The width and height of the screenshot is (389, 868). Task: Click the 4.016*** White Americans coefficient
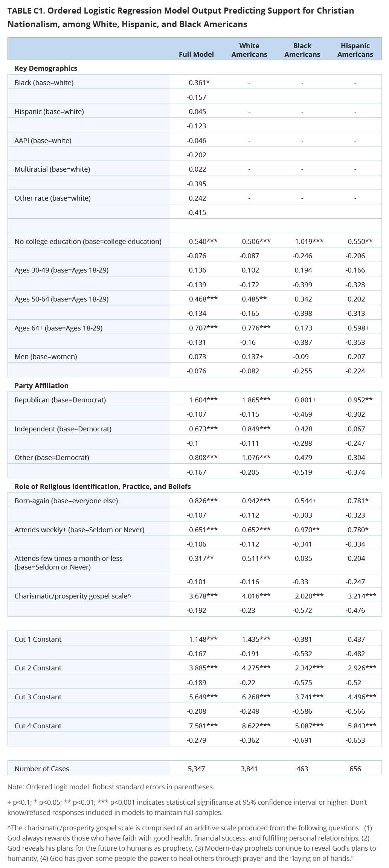pos(256,596)
